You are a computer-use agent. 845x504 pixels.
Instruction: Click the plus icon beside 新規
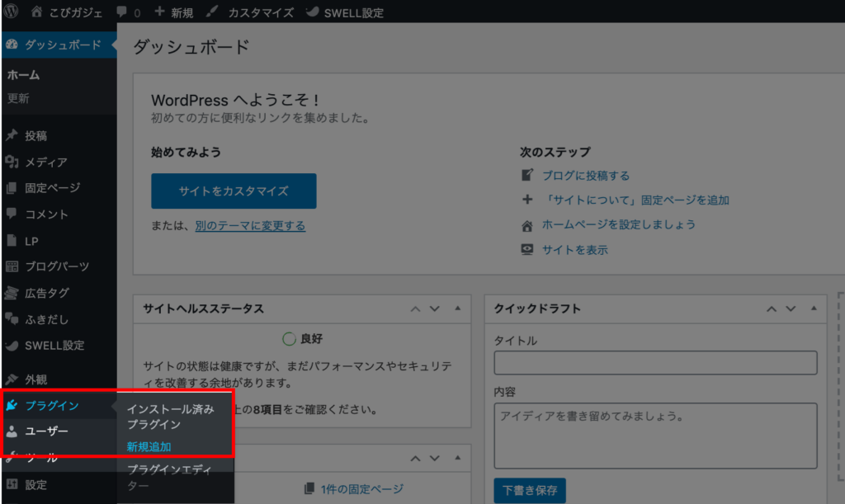pos(159,12)
